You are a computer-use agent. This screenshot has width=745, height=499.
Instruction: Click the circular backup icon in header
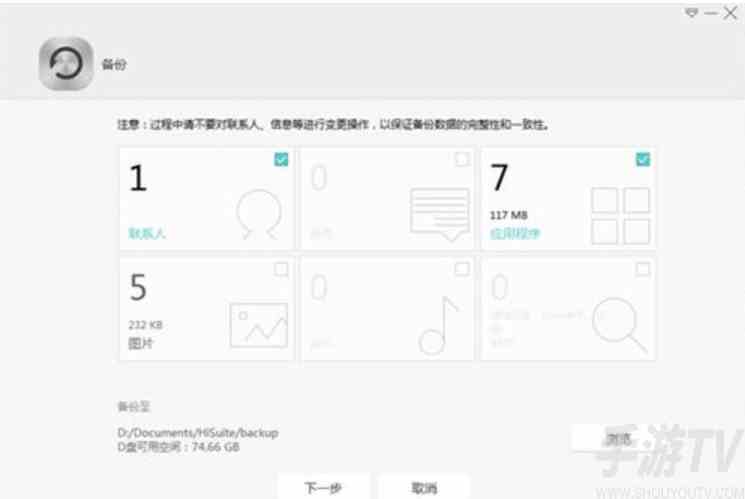[66, 64]
